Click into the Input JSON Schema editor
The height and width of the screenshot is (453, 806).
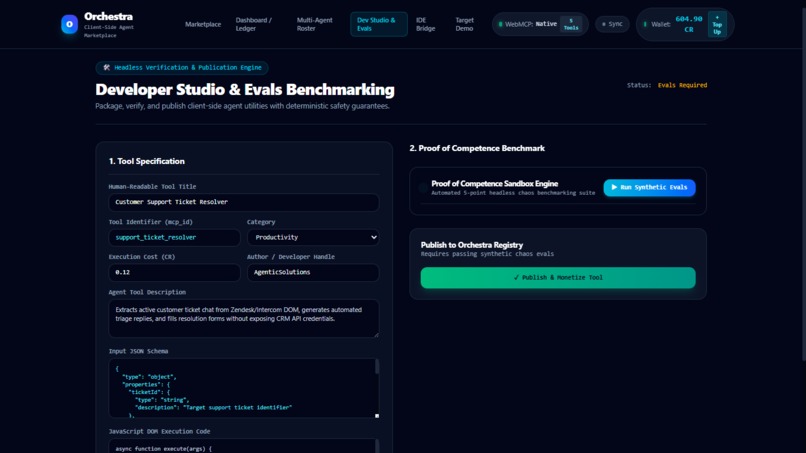pos(242,388)
